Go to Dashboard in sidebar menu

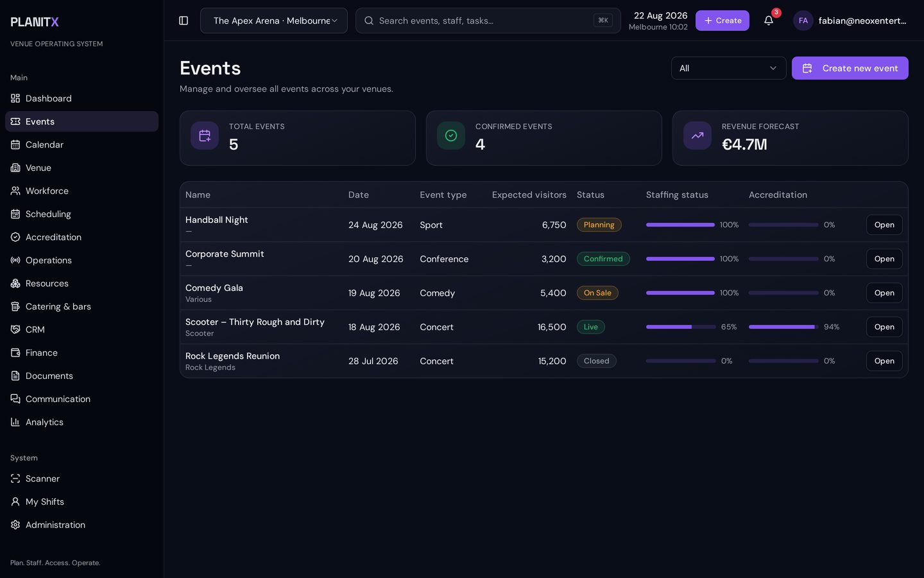[81, 98]
